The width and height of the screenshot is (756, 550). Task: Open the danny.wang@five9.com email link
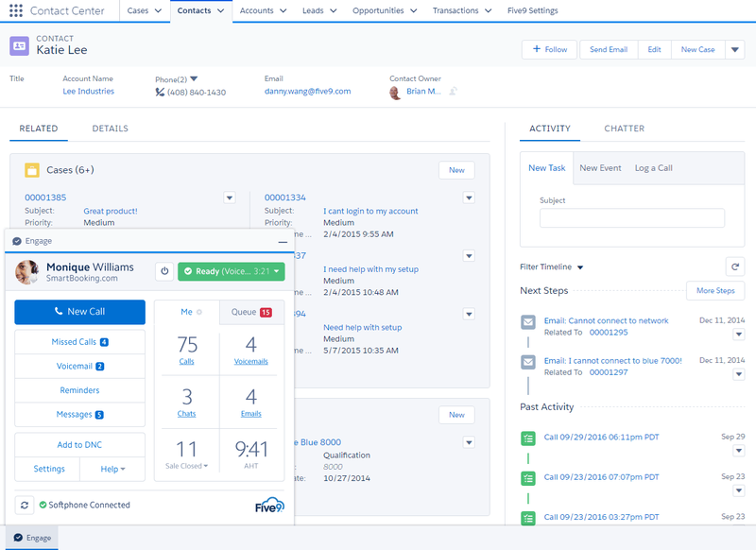pos(308,92)
